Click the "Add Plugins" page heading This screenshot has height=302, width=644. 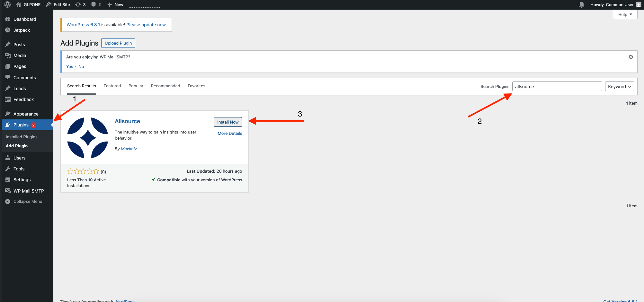pyautogui.click(x=79, y=43)
